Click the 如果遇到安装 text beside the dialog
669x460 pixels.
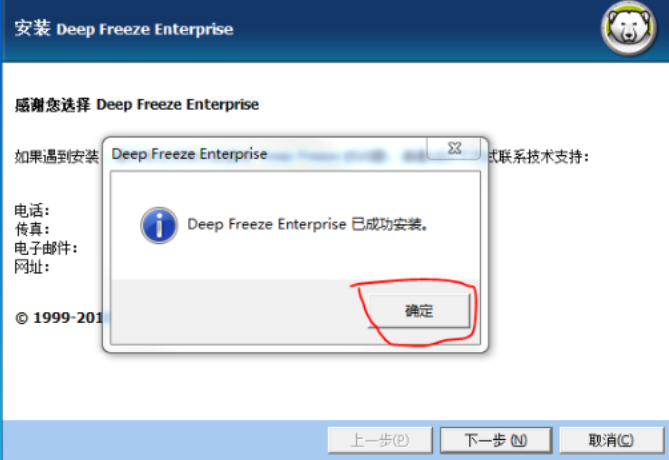pos(57,157)
